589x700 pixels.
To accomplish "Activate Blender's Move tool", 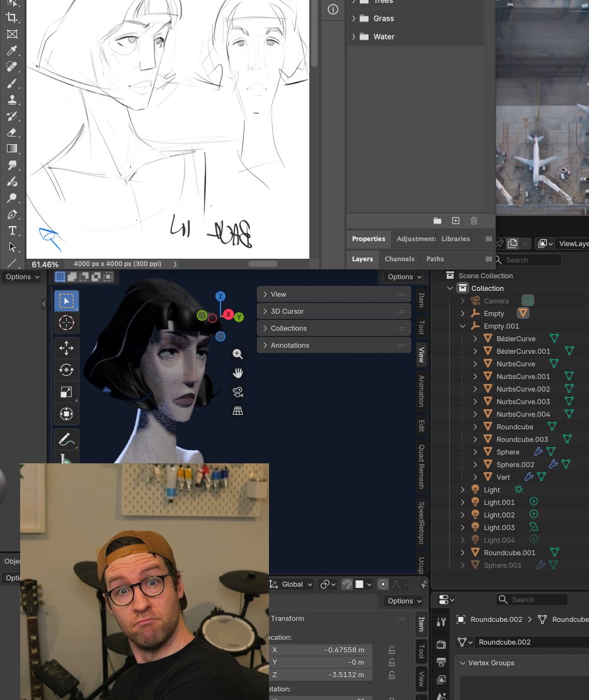I will click(x=67, y=348).
